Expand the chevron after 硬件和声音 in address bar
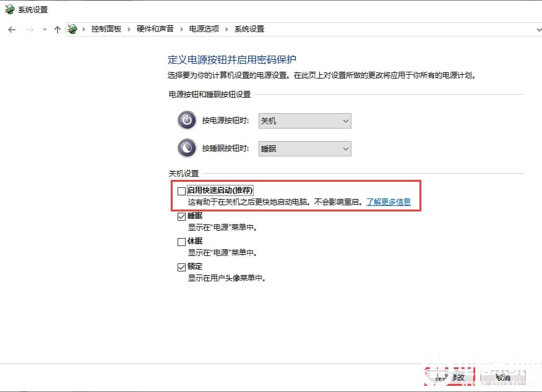The image size is (542, 392). (x=181, y=29)
